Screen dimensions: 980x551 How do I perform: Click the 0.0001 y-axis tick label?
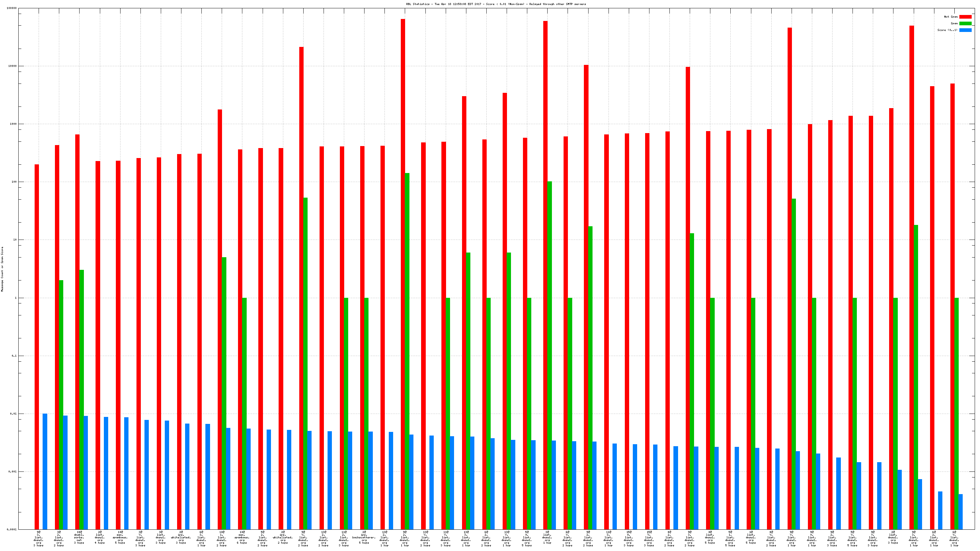[11, 529]
